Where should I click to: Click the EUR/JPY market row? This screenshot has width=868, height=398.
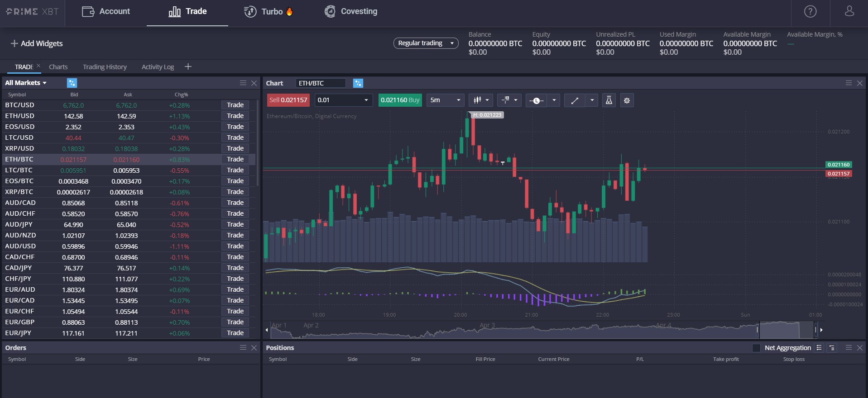pyautogui.click(x=129, y=333)
